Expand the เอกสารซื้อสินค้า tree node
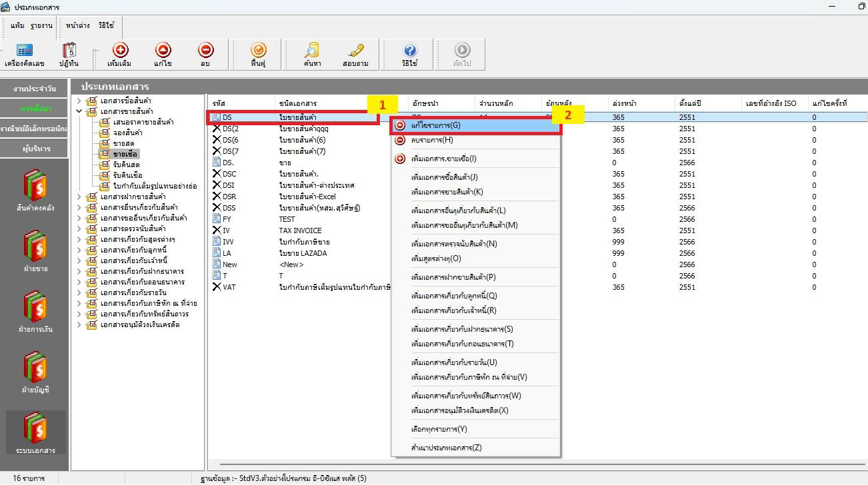This screenshot has width=868, height=485. [x=79, y=101]
